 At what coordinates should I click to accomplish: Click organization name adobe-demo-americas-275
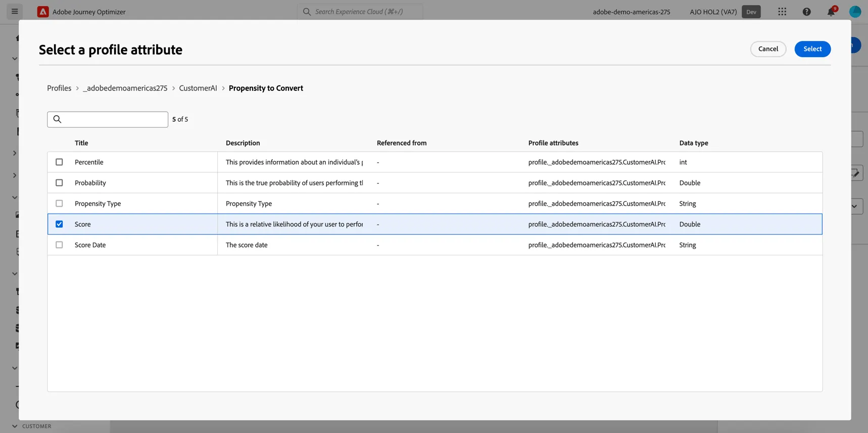[632, 12]
